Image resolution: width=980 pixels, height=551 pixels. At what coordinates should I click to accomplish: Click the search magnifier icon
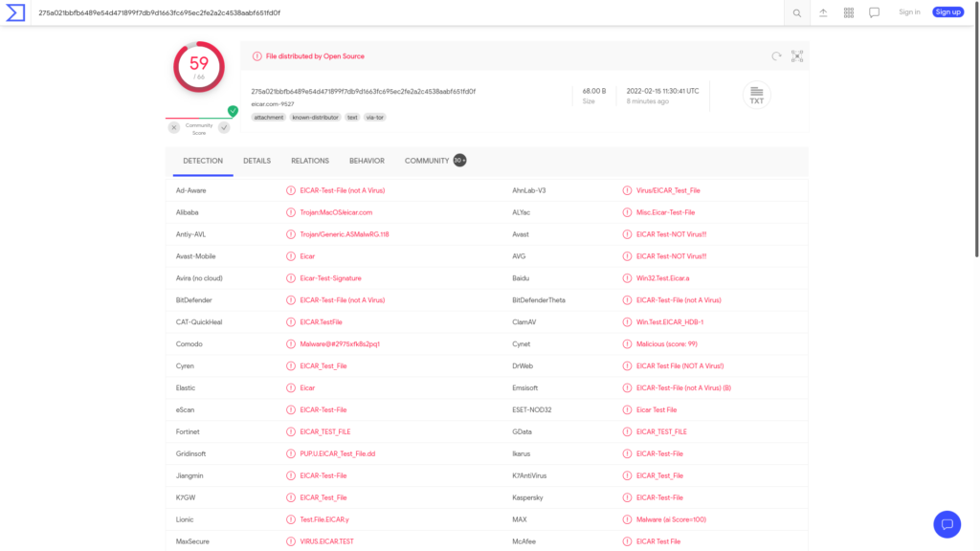pyautogui.click(x=797, y=13)
